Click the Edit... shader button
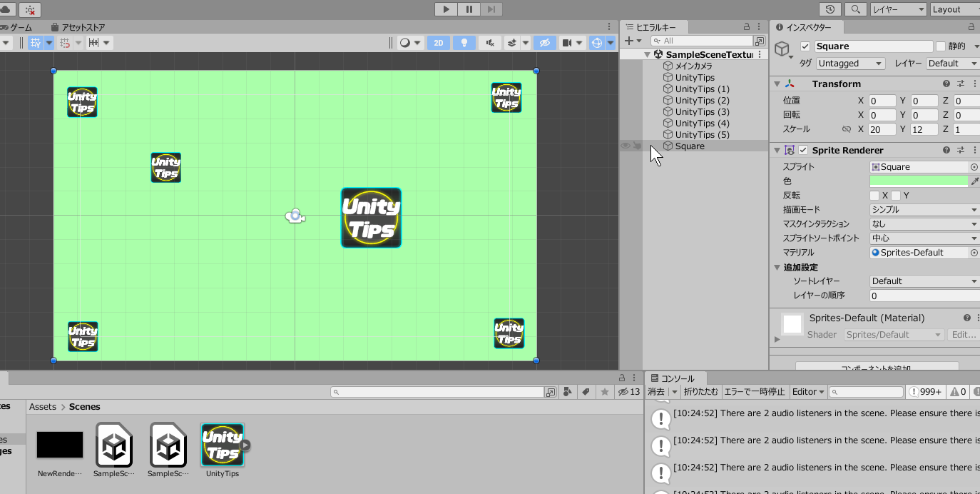Image resolution: width=980 pixels, height=494 pixels. [964, 335]
